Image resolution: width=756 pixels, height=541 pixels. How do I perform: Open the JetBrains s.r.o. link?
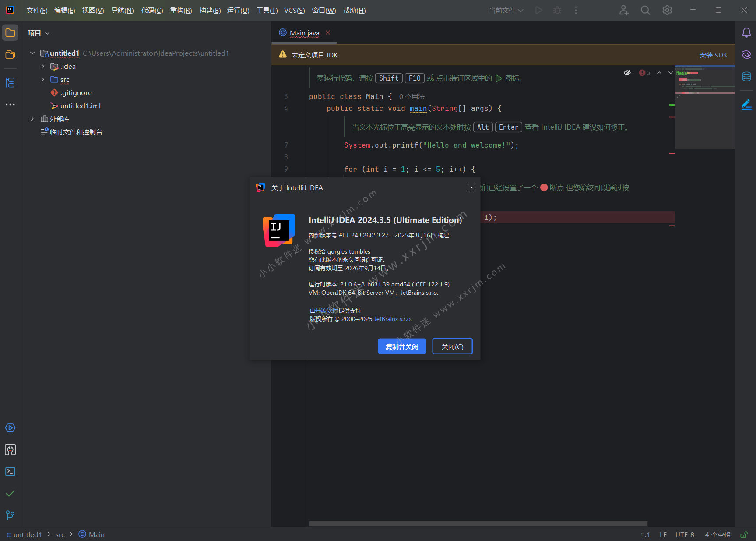[x=393, y=319]
